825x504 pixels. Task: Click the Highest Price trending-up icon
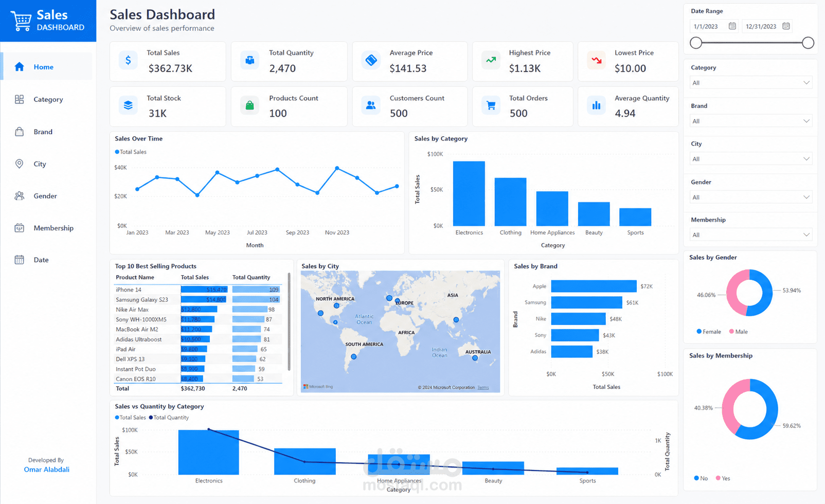click(x=491, y=60)
